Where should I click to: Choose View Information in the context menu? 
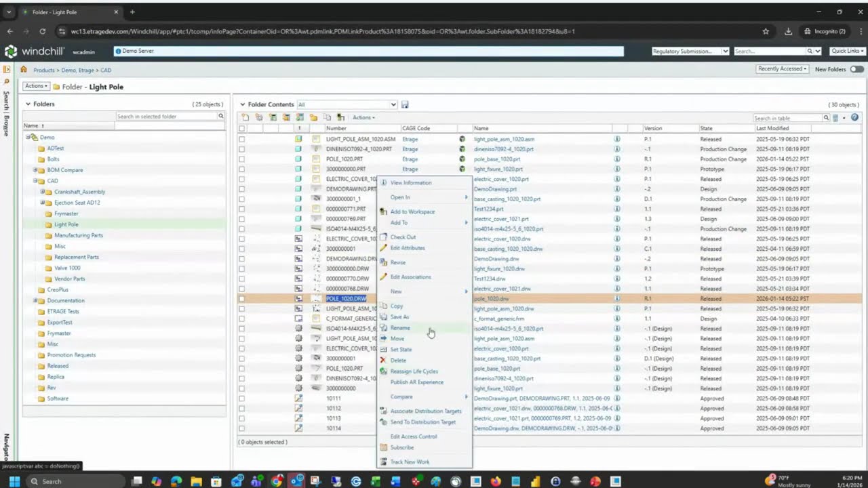[x=411, y=183]
